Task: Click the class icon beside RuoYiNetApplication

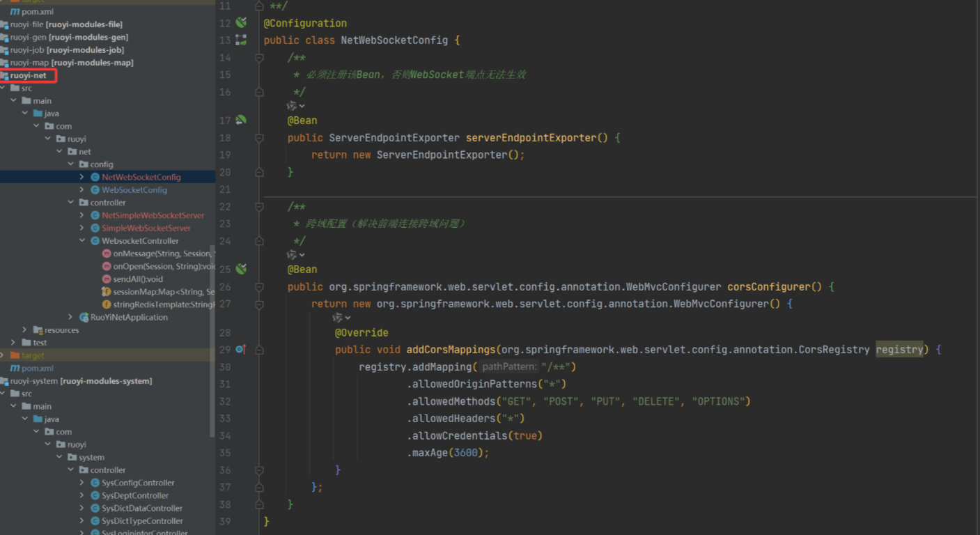Action: tap(84, 318)
